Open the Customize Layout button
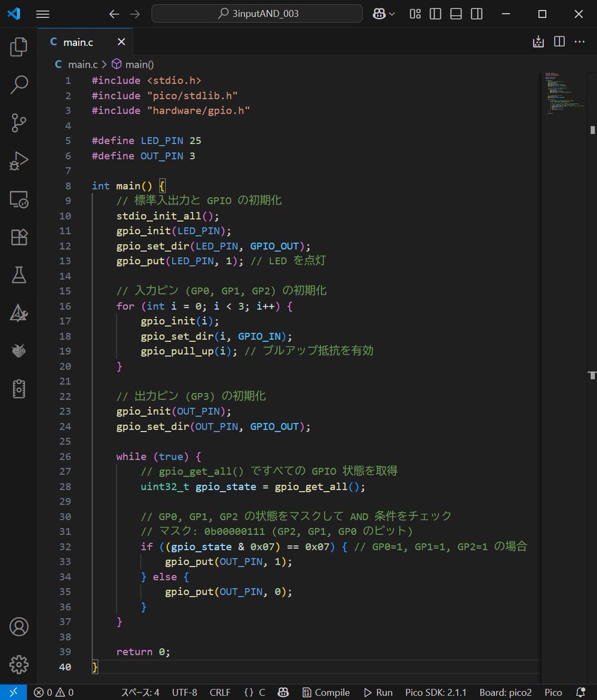Viewport: 597px width, 700px height. [416, 14]
